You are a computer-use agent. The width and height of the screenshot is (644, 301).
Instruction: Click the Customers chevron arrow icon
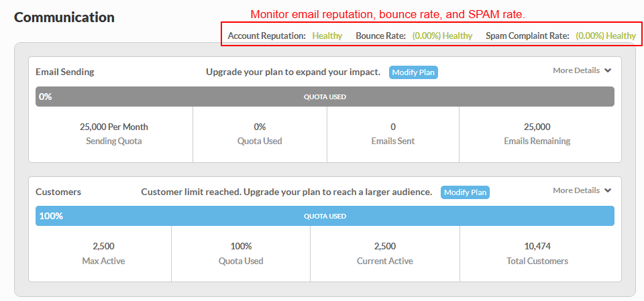coord(608,190)
